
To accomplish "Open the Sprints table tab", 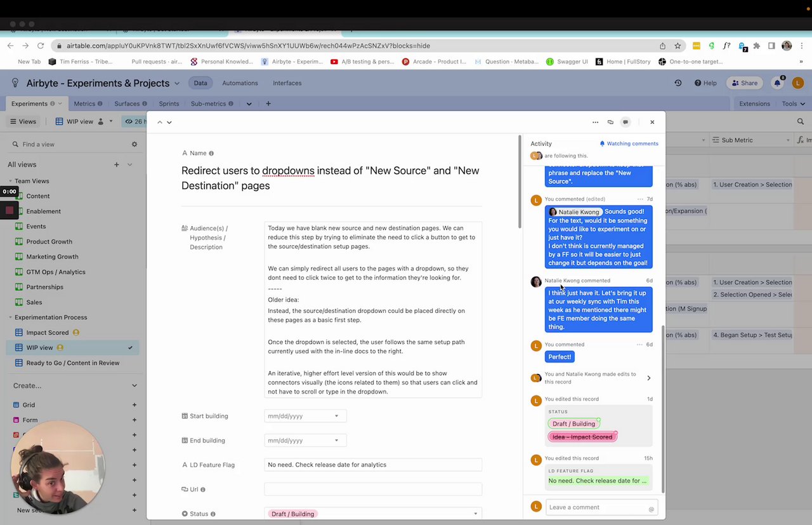I will (x=169, y=103).
